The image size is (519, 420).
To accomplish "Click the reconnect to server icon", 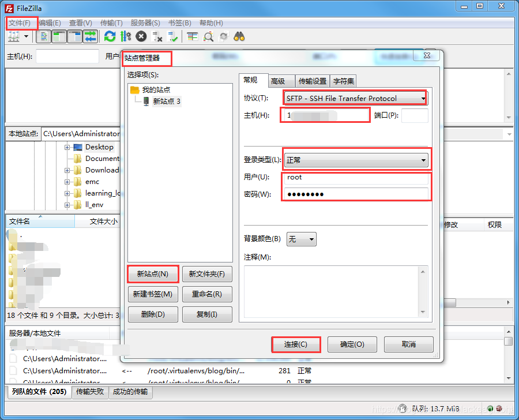I will 172,36.
